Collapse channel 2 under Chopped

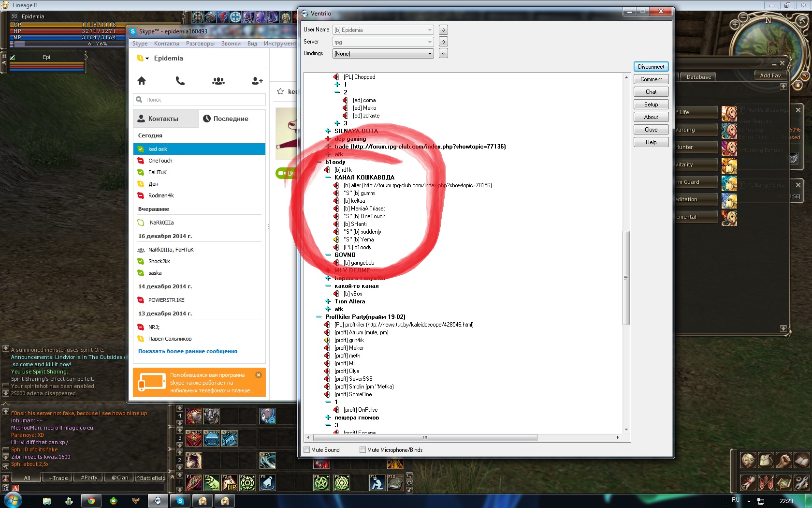click(337, 92)
